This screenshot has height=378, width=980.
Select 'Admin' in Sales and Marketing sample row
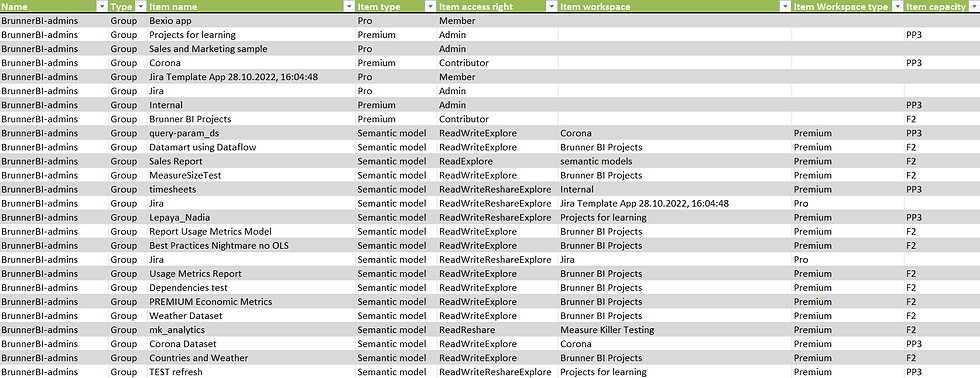[x=497, y=49]
